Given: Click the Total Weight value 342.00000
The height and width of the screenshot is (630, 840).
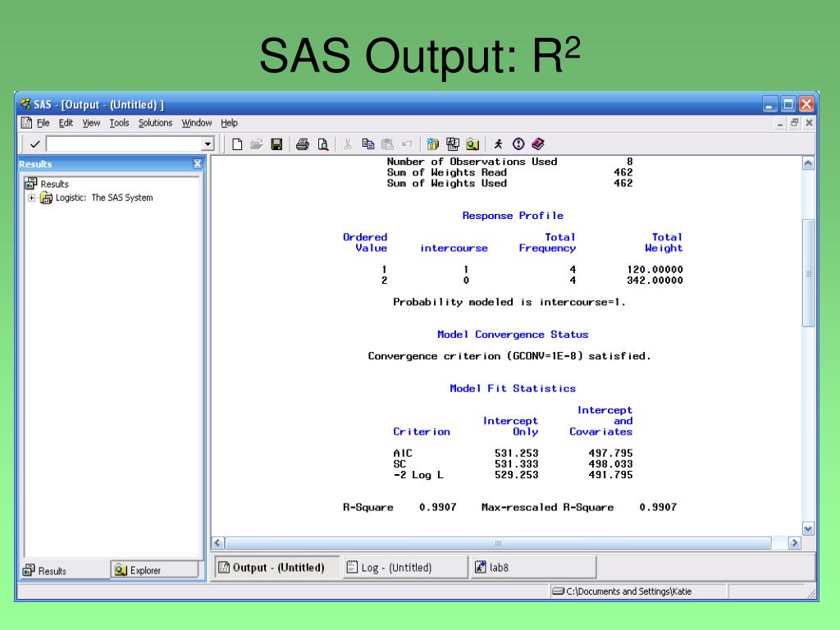Looking at the screenshot, I should coord(655,281).
